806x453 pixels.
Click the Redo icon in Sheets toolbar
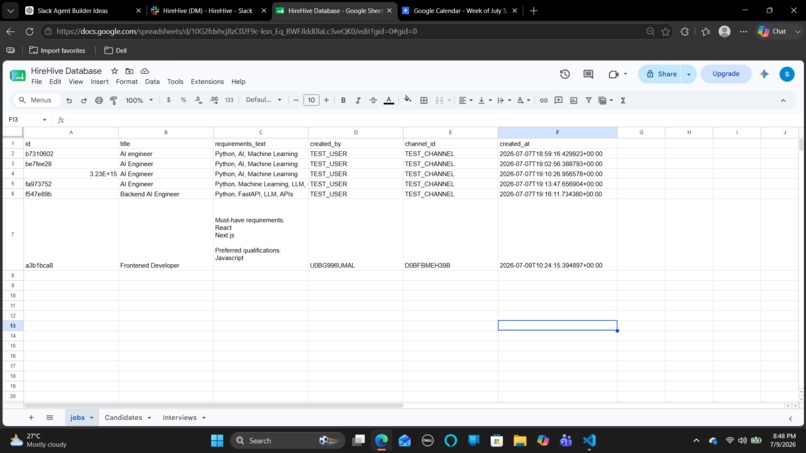point(84,100)
